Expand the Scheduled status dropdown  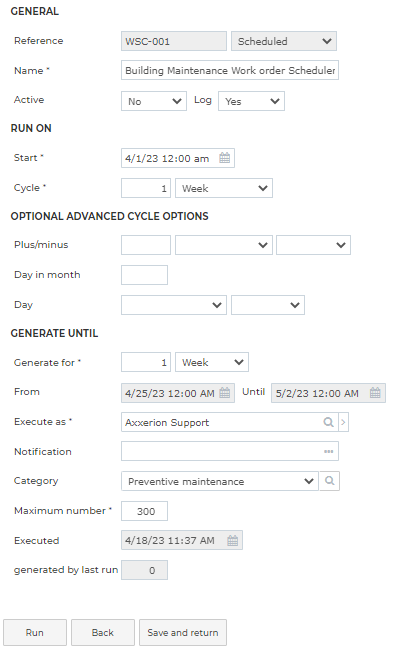coord(284,41)
